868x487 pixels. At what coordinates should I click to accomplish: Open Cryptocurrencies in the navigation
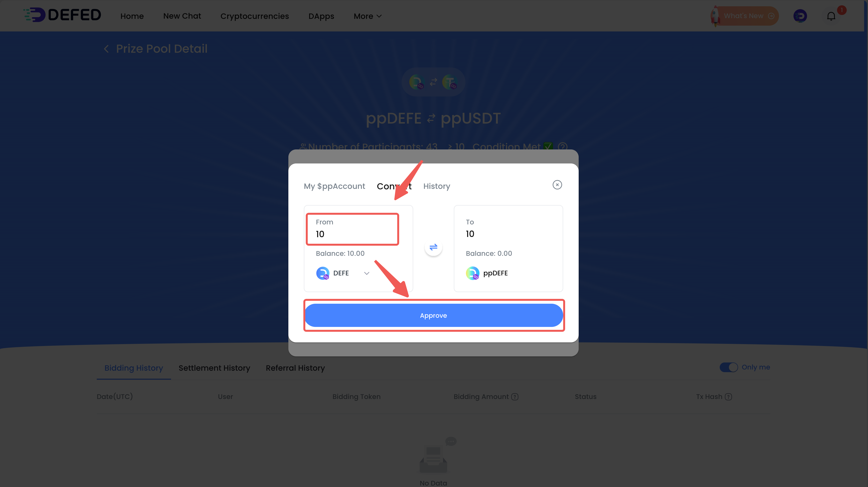point(254,16)
